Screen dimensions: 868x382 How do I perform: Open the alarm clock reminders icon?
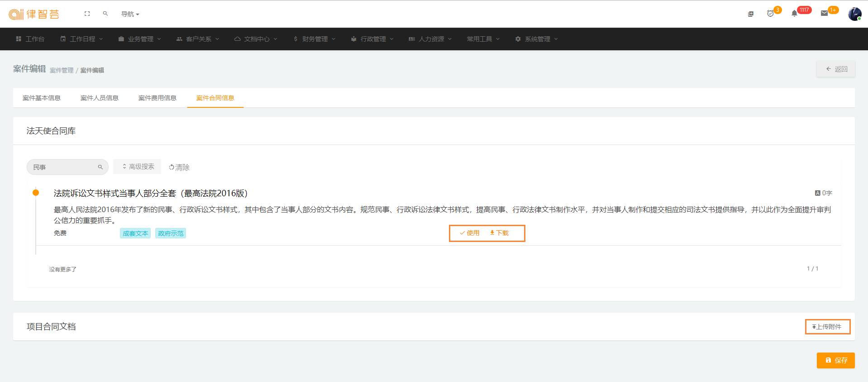tap(770, 14)
